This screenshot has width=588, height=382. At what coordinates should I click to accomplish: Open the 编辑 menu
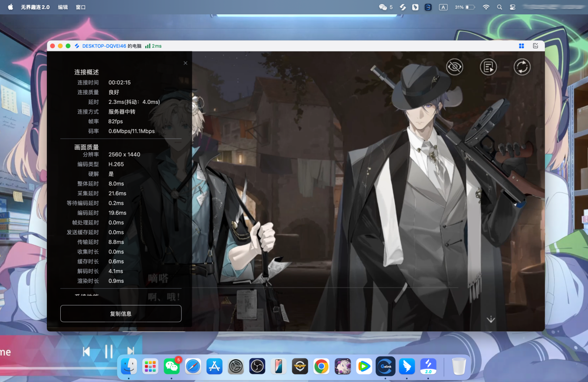63,7
